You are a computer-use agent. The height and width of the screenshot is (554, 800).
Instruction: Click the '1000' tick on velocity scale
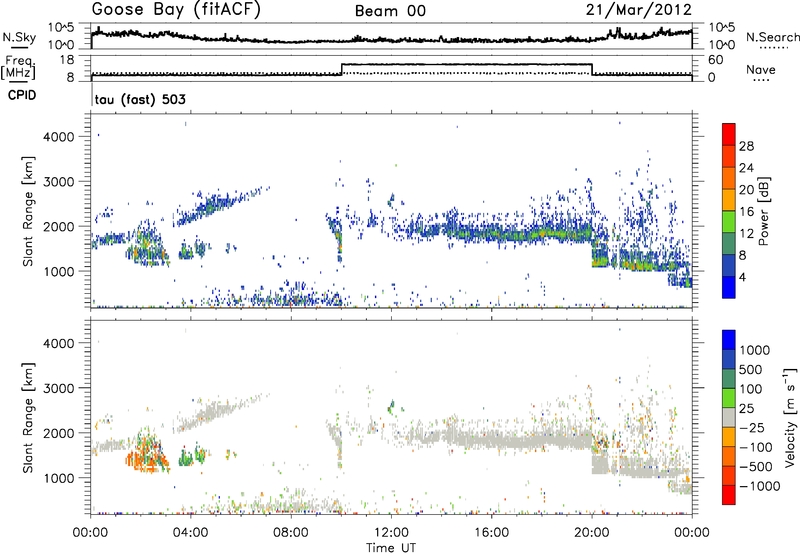(754, 350)
